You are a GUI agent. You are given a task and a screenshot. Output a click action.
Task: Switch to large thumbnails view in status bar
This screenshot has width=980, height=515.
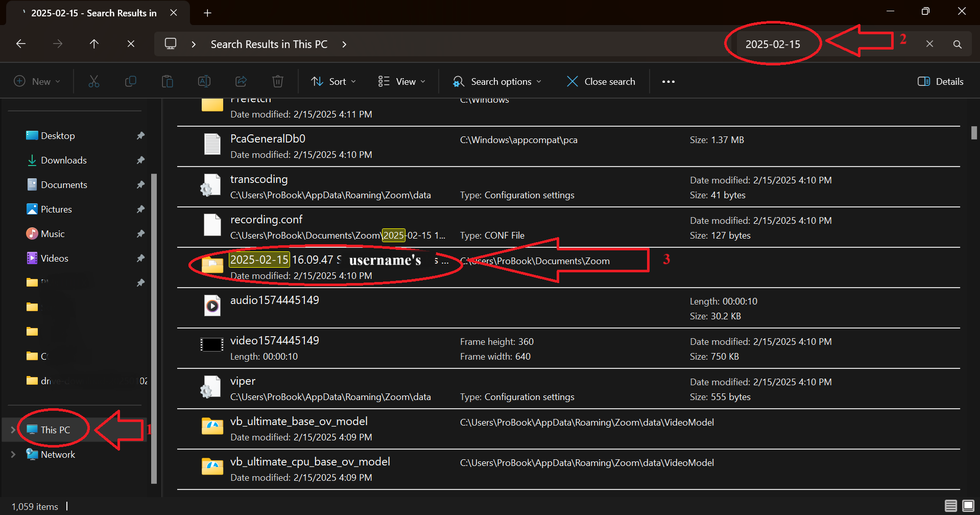click(x=968, y=506)
